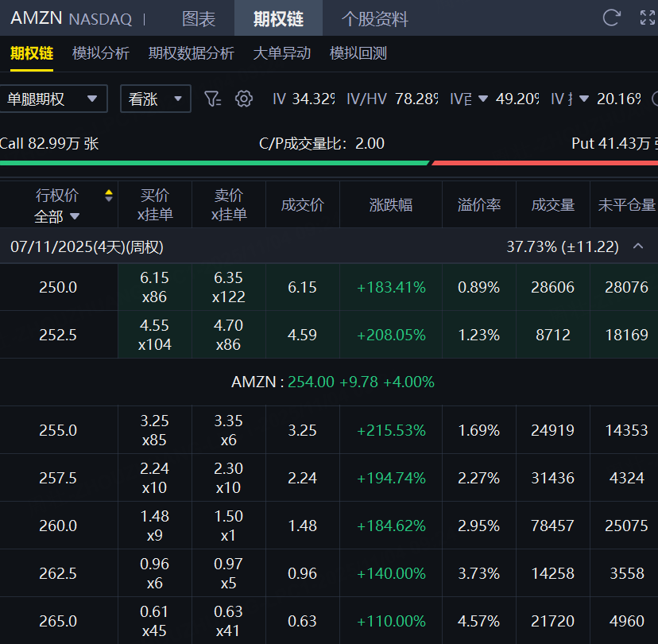Click 卖价 column header

[229, 205]
